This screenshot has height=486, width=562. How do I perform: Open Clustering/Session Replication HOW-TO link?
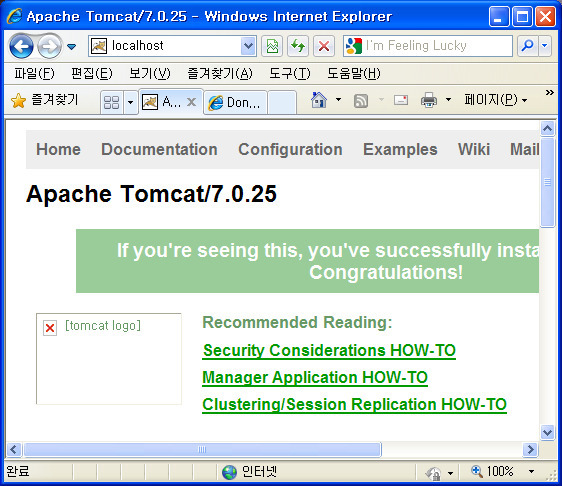pos(354,405)
